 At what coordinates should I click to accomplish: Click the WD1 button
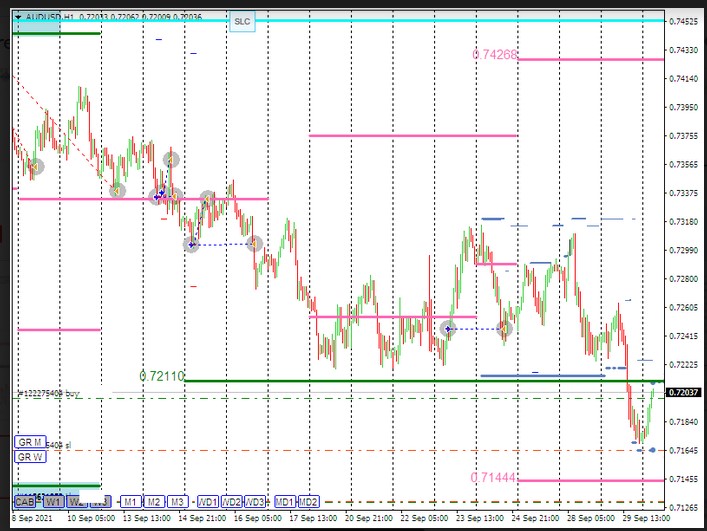point(208,501)
